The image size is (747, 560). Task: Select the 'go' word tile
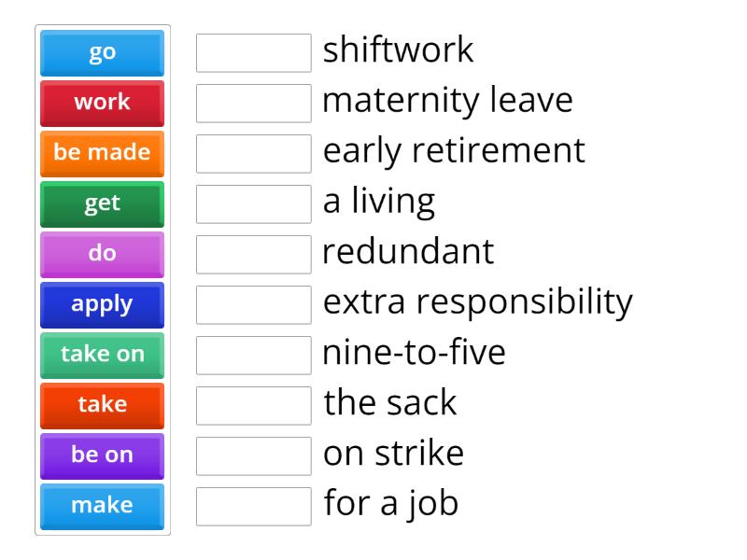pos(102,52)
